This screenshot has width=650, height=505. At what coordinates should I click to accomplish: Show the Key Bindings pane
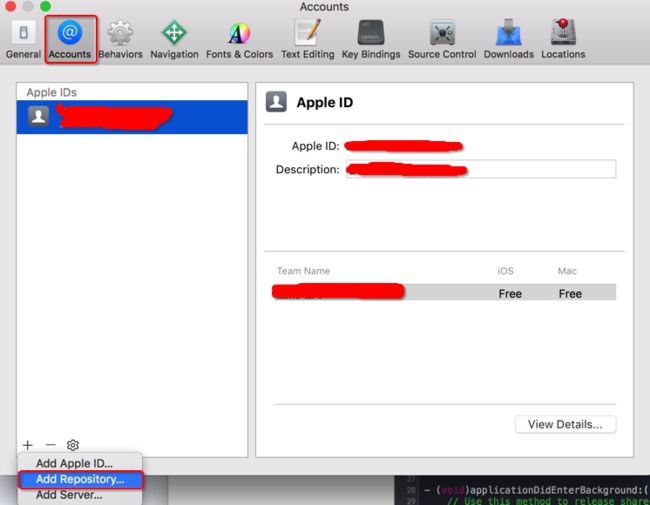[371, 40]
